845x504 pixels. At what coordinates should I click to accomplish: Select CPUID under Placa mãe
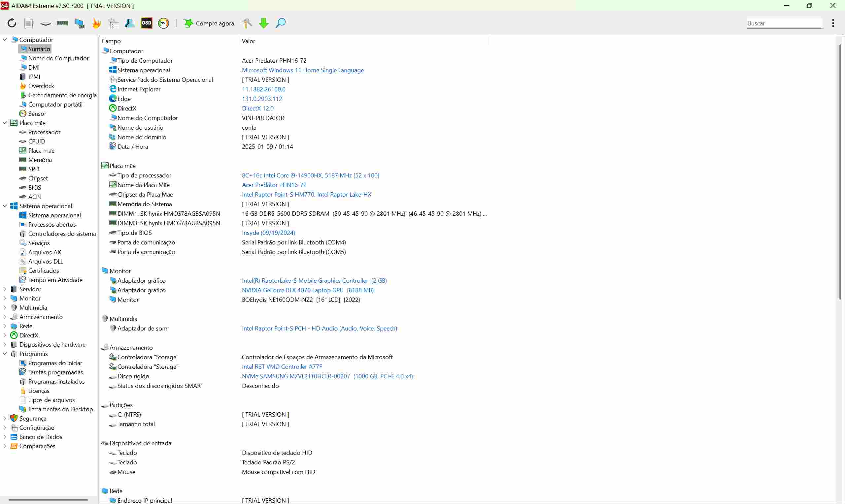click(37, 141)
